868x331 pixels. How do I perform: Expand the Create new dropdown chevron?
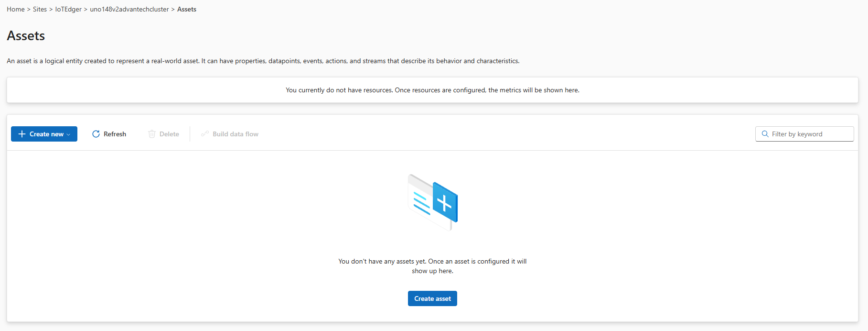(x=69, y=134)
